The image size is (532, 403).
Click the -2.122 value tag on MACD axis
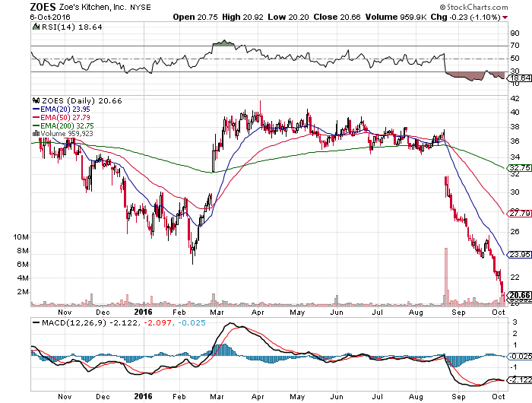coord(519,380)
